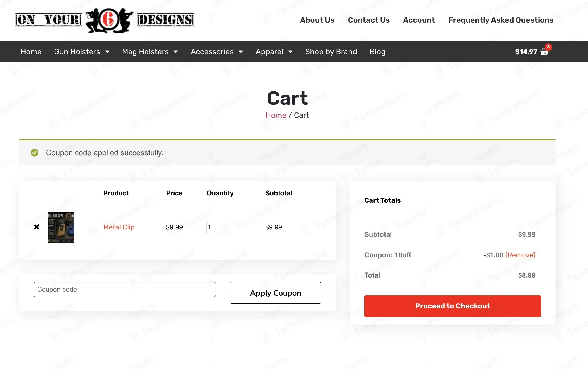Open the About Us page

(317, 20)
